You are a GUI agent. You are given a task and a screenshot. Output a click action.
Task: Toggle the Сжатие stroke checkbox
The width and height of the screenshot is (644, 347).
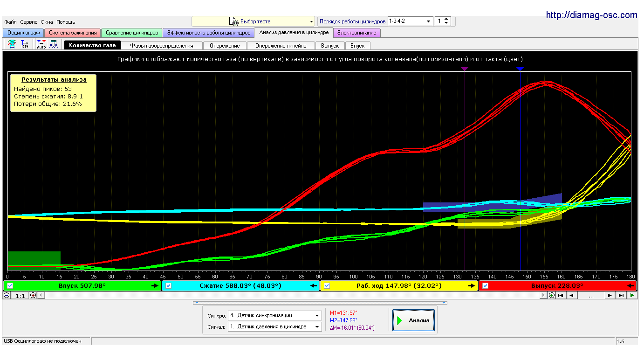[x=169, y=286]
